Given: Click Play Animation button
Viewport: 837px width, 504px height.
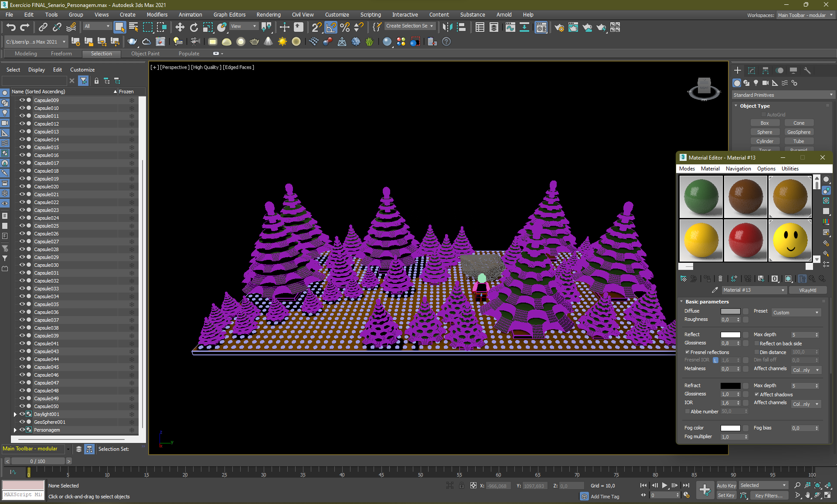Looking at the screenshot, I should (x=664, y=485).
